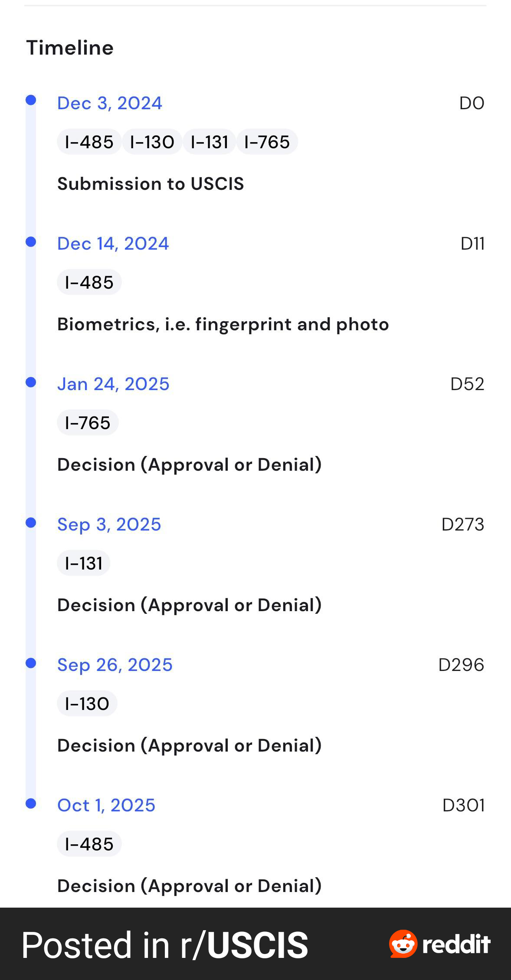511x980 pixels.
Task: Click the D301 day counter label
Action: pos(463,805)
